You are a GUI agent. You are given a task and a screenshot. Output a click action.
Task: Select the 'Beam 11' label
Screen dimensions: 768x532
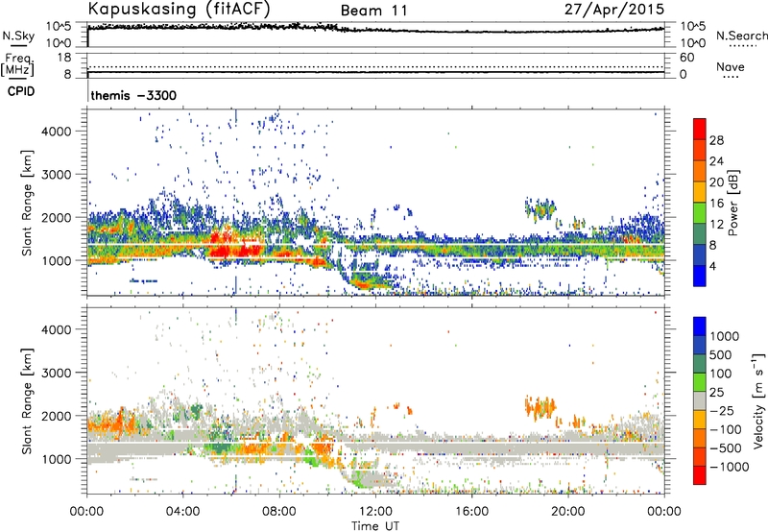pos(373,11)
